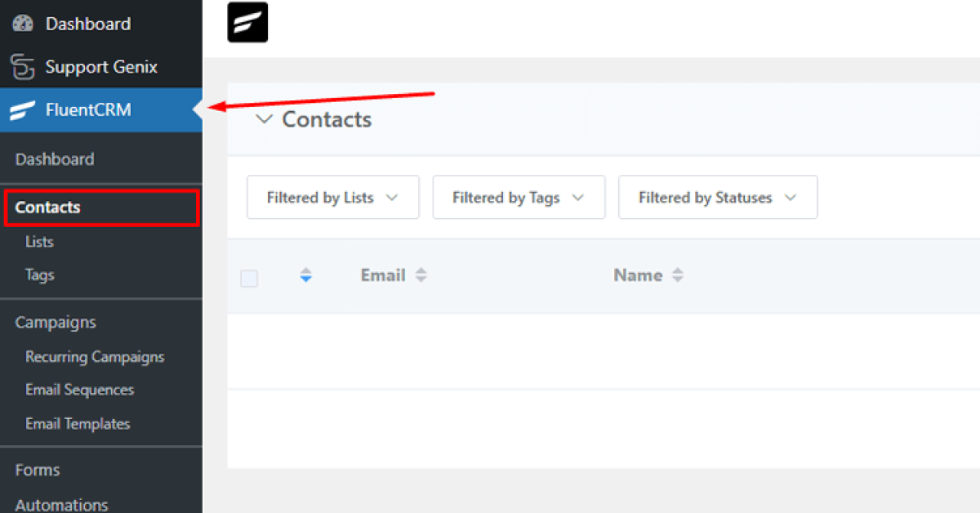Open the FluentCRM Dashboard menu item
The height and width of the screenshot is (513, 980).
tap(55, 159)
